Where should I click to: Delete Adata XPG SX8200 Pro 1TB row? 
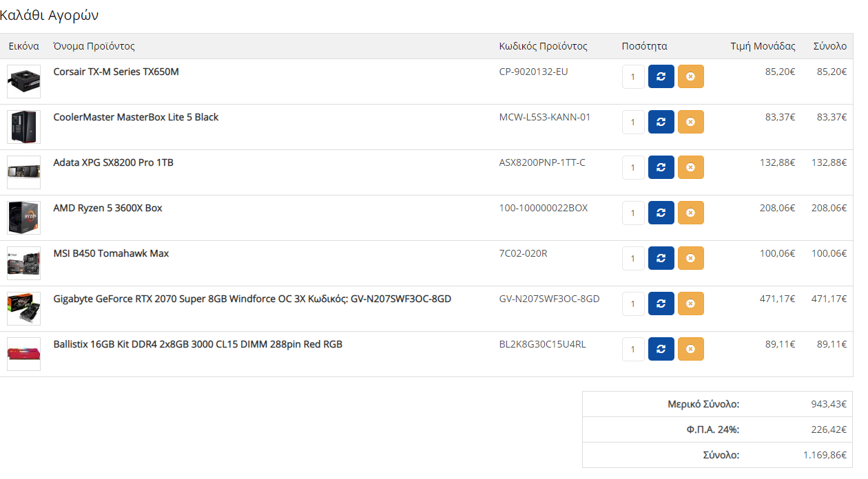pos(691,167)
